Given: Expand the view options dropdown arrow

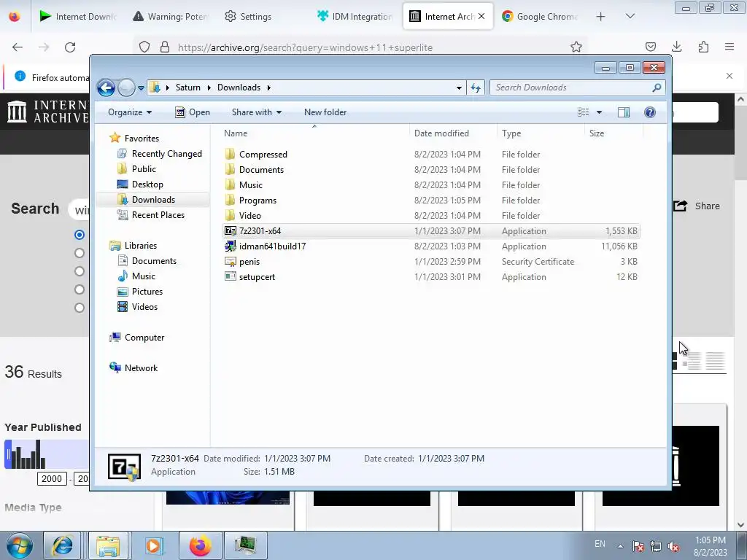Looking at the screenshot, I should pyautogui.click(x=600, y=112).
